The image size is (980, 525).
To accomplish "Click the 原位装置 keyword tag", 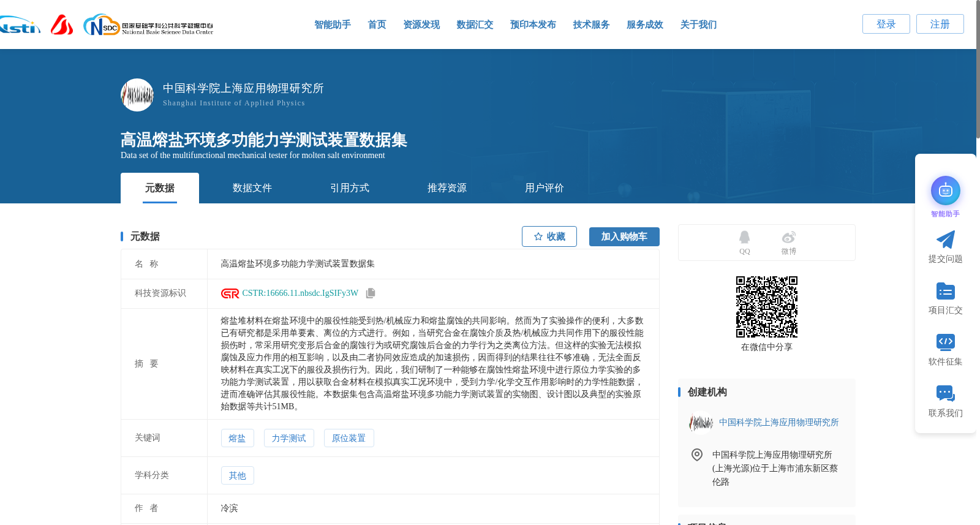I will tap(349, 438).
